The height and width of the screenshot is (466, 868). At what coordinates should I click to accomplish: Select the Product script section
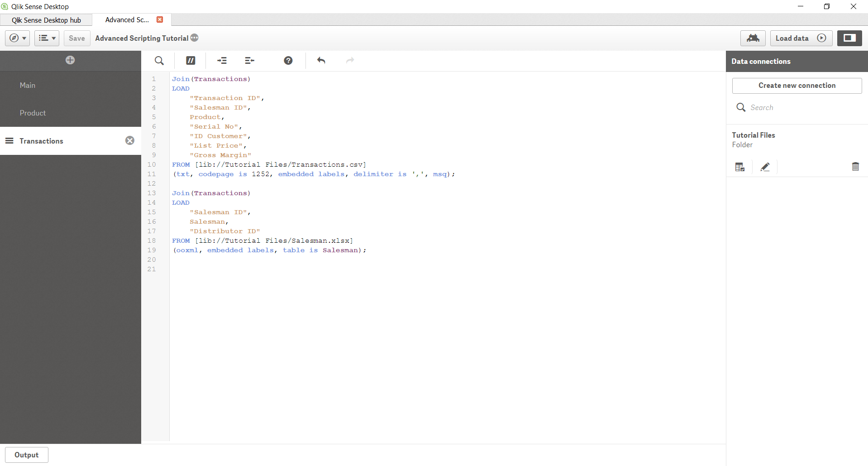point(71,113)
